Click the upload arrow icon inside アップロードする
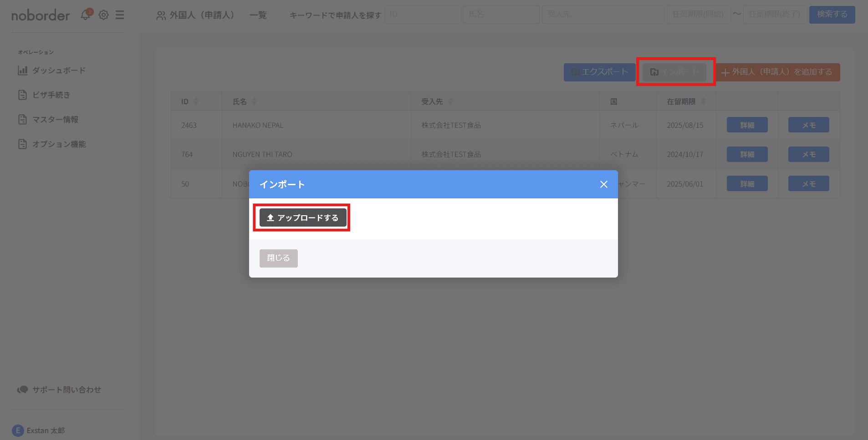 pyautogui.click(x=270, y=217)
